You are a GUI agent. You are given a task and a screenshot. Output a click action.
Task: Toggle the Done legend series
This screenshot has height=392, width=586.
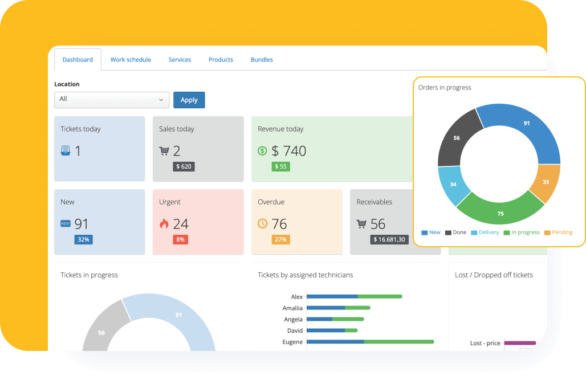click(x=455, y=232)
